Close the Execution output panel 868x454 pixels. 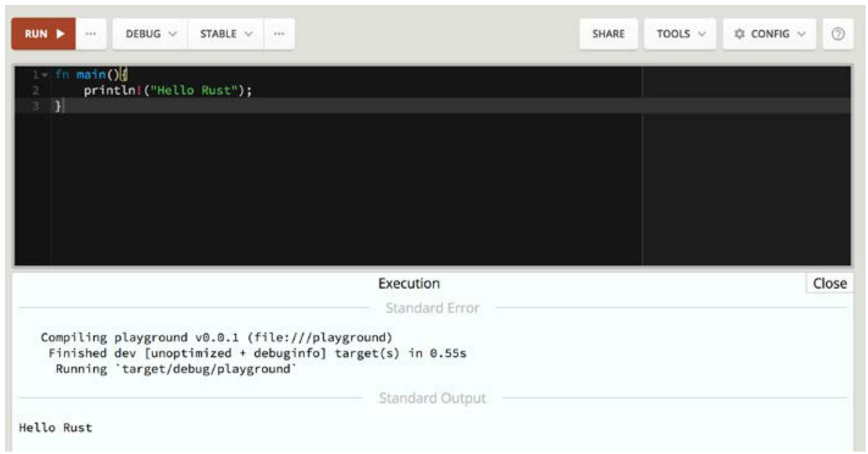pos(830,283)
